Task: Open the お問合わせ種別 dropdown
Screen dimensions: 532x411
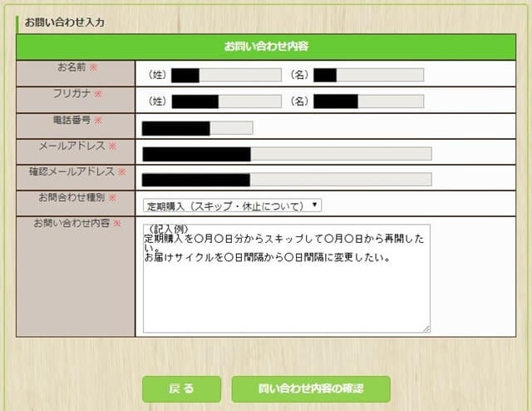Action: coord(232,205)
